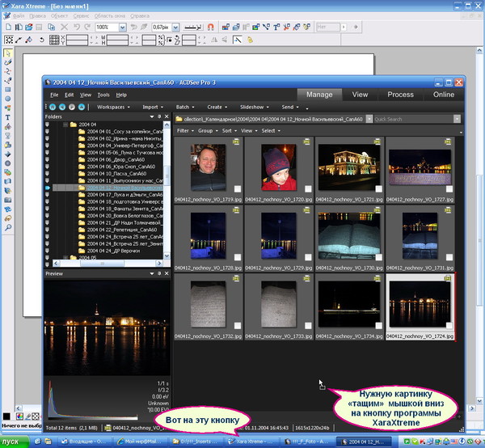Switch to the Process mode tab
The image size is (485, 448).
pos(401,95)
